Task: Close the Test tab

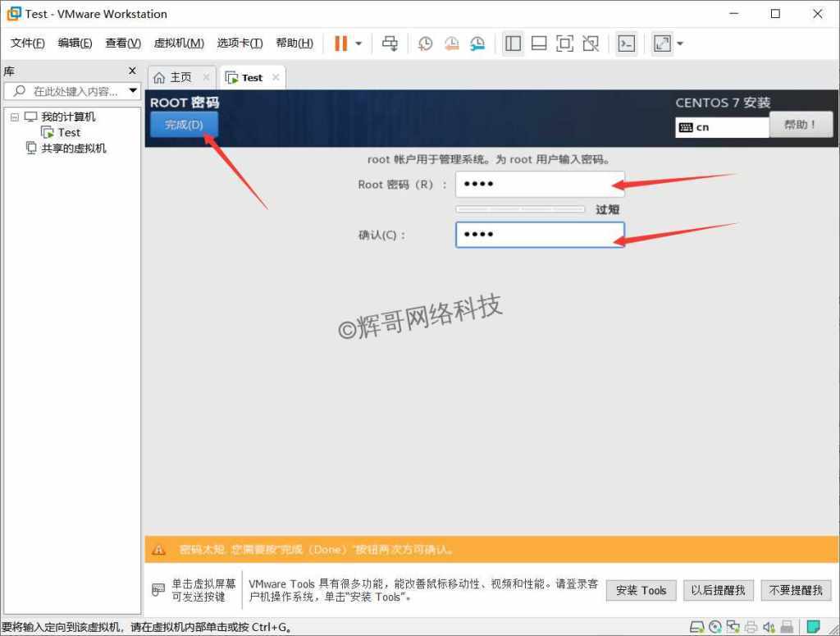Action: click(x=276, y=77)
